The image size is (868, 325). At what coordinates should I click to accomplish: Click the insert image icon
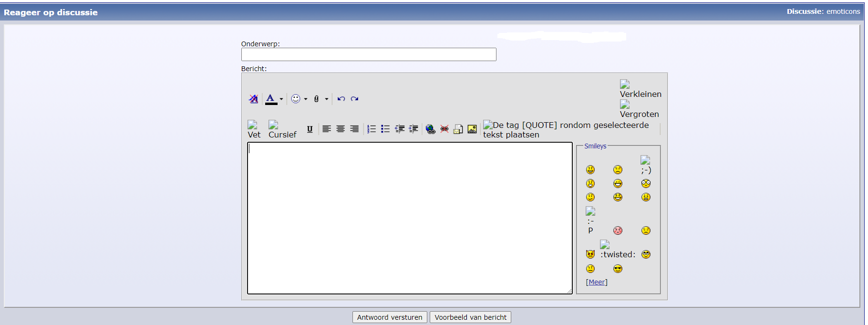(472, 129)
